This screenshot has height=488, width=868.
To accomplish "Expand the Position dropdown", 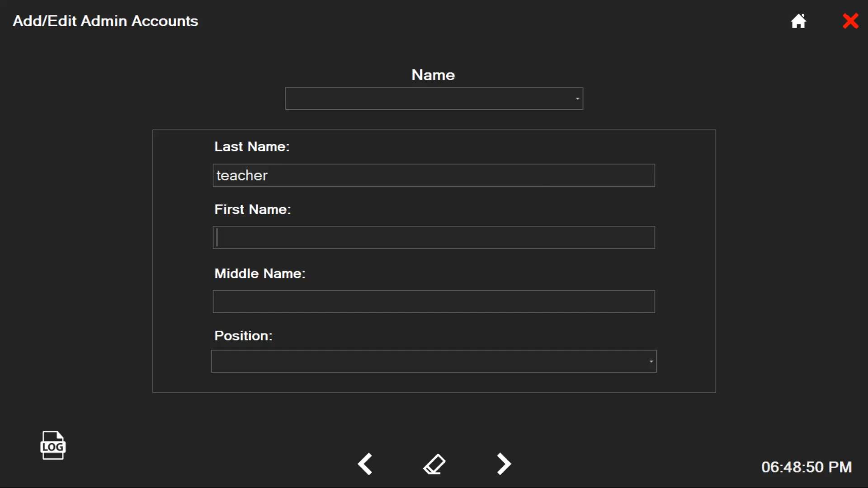I will point(434,361).
